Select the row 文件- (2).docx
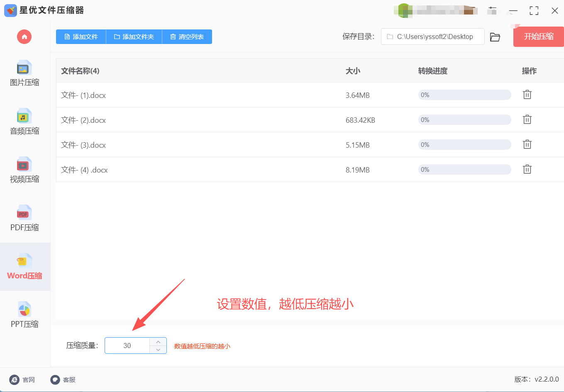Image resolution: width=564 pixels, height=392 pixels. tap(310, 120)
